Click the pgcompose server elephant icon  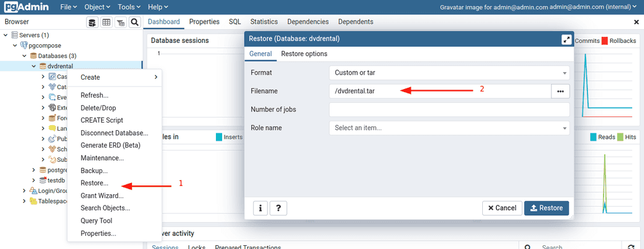pos(24,45)
